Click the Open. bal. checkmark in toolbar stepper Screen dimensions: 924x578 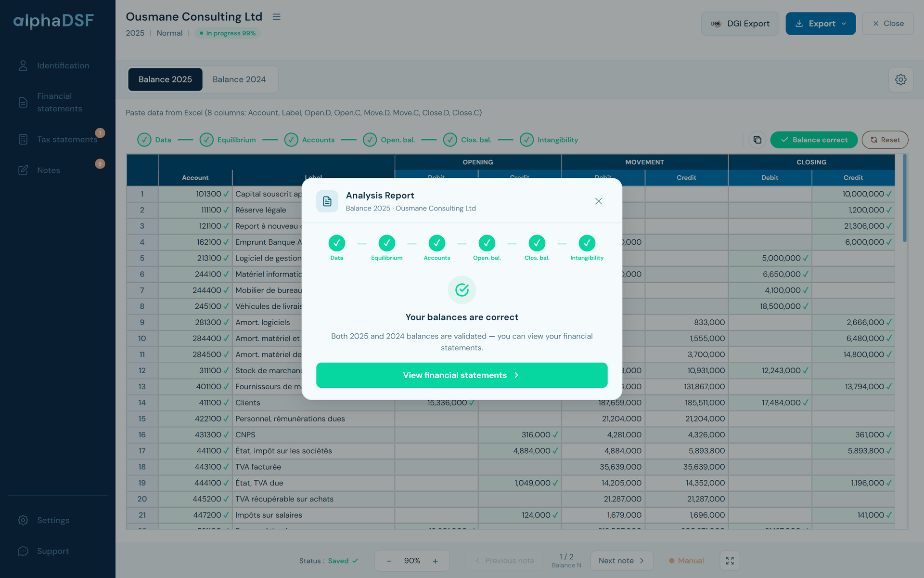pos(370,140)
